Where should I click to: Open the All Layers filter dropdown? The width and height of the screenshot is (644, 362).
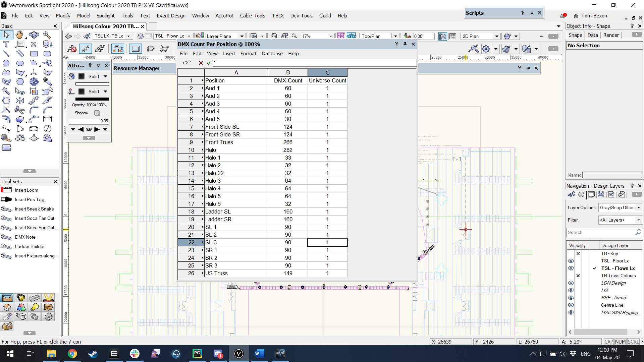tap(620, 220)
